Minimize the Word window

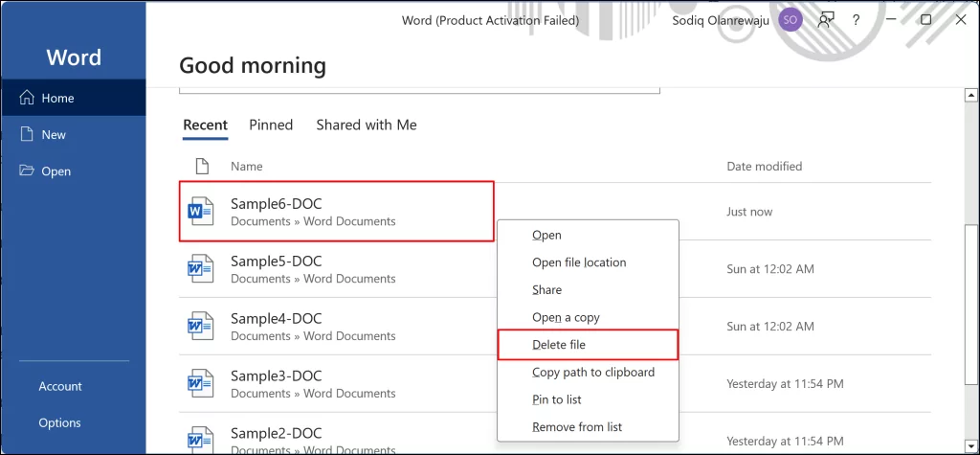pos(891,20)
